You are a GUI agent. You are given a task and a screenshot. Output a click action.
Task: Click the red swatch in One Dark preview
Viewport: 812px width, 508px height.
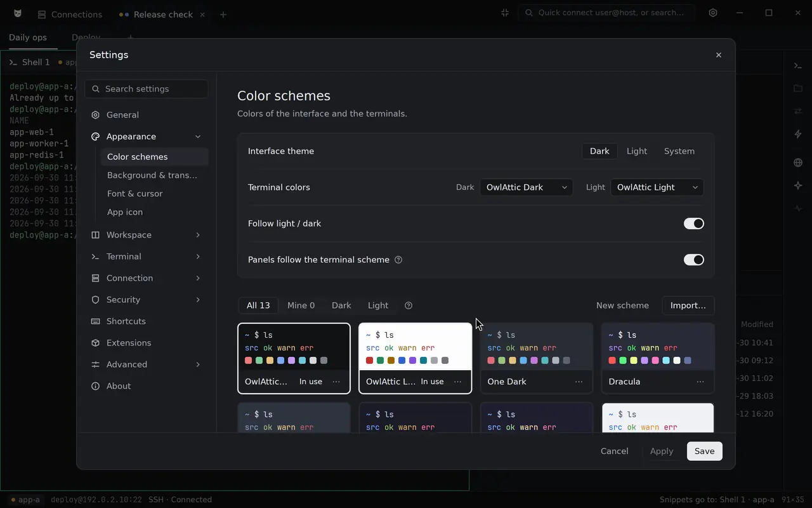pos(491,361)
